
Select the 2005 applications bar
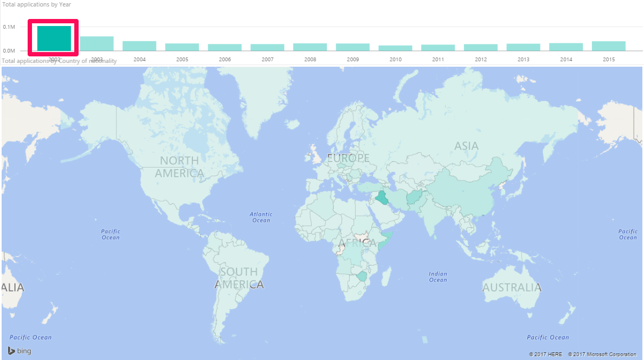tap(182, 47)
